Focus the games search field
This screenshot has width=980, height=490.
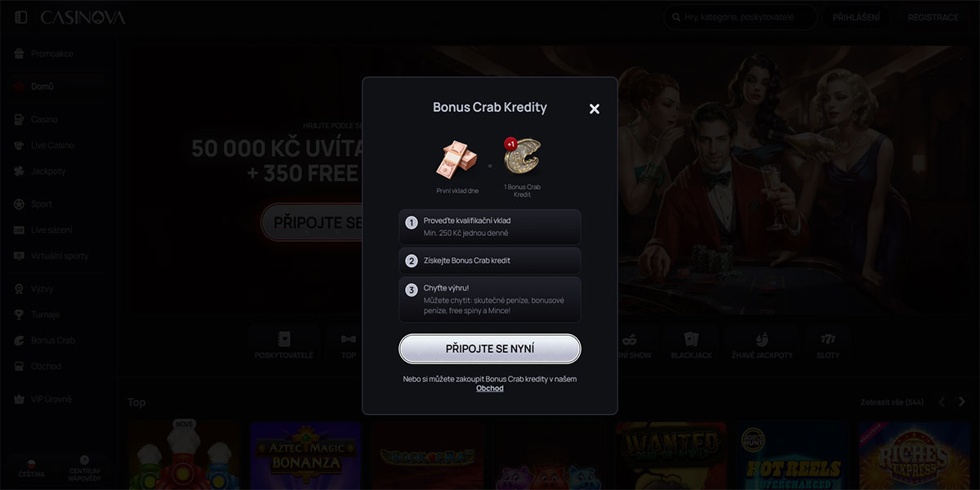click(x=740, y=17)
